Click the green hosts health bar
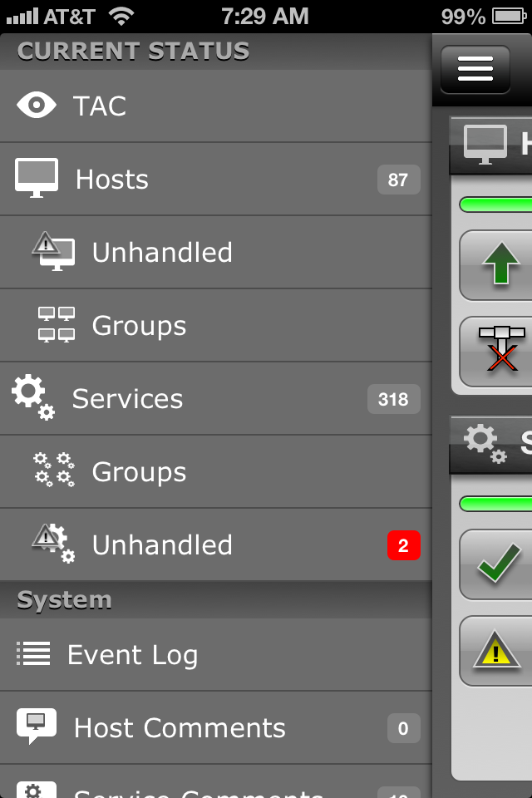The image size is (532, 798). 496,204
